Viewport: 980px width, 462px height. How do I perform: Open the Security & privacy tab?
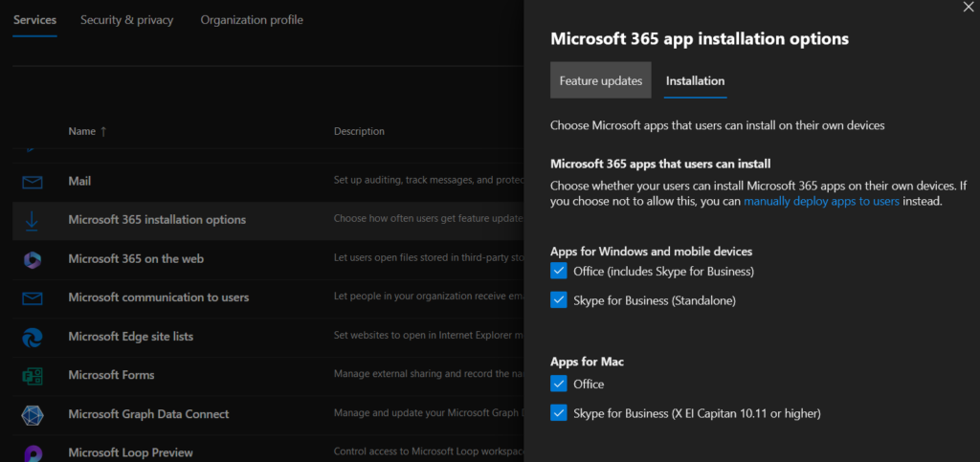(x=127, y=20)
